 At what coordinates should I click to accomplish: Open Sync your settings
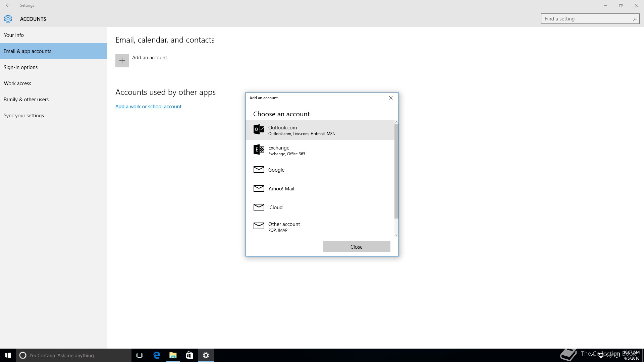pyautogui.click(x=54, y=115)
